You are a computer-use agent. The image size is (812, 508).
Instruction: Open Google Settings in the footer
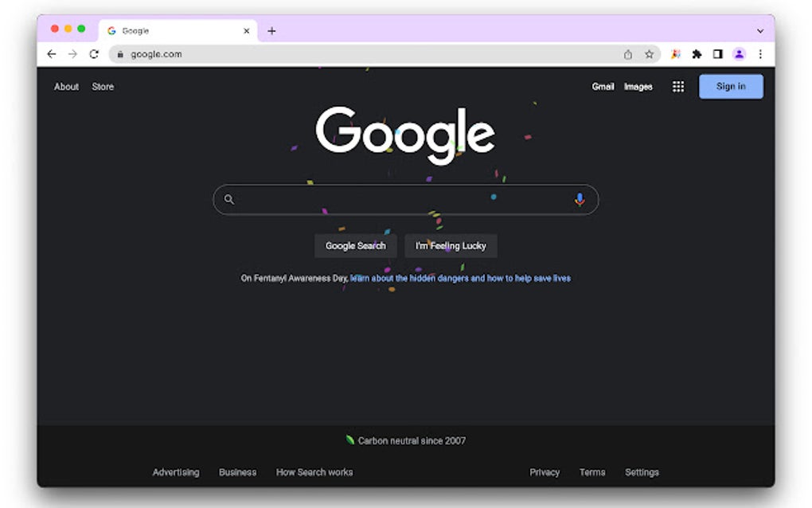pyautogui.click(x=642, y=471)
